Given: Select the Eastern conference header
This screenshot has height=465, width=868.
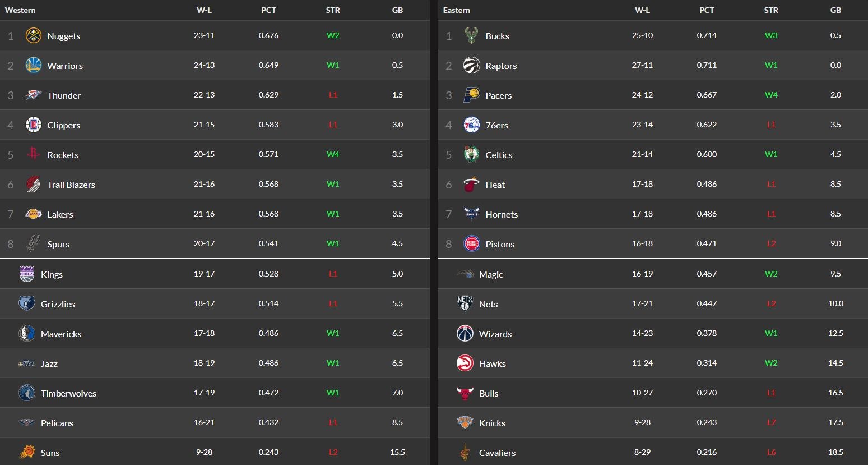Looking at the screenshot, I should pos(457,10).
